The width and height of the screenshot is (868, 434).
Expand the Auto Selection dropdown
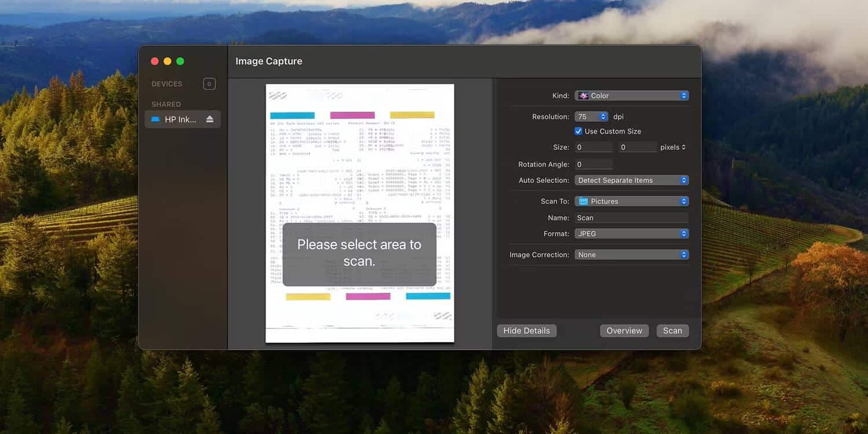631,181
